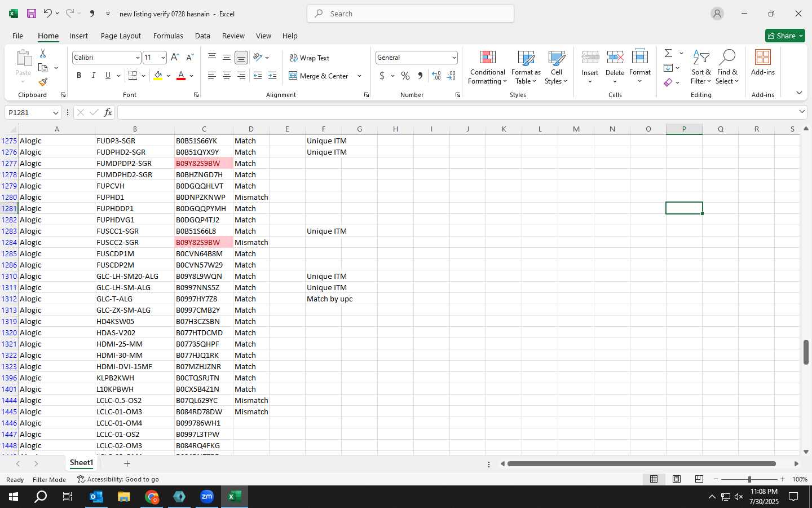Expand the Cell Styles gallery

coord(556,68)
